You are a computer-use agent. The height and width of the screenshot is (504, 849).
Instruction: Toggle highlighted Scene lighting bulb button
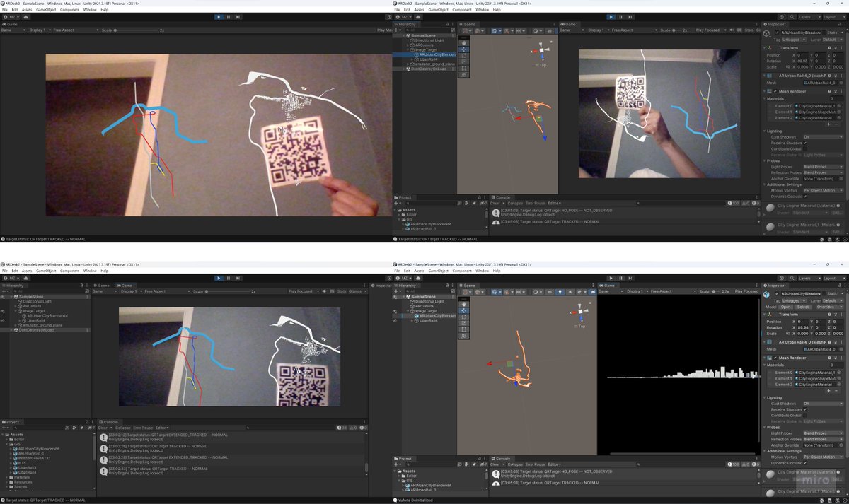point(560,292)
